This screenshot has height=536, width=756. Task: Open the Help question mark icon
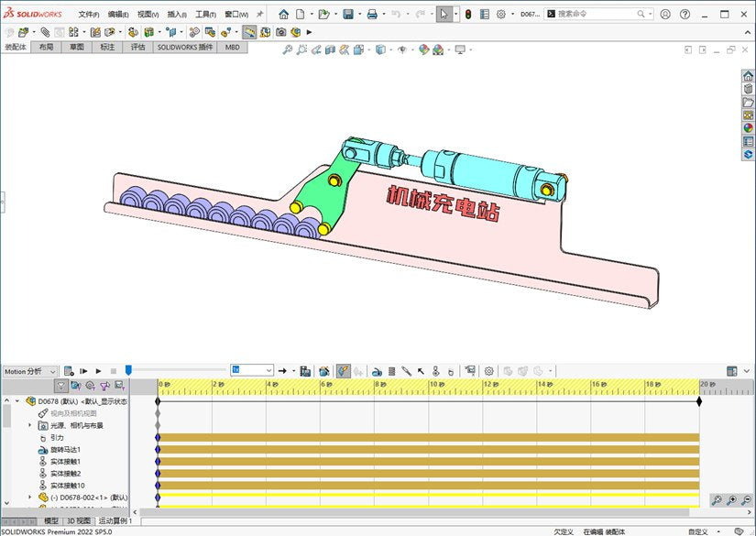[685, 15]
